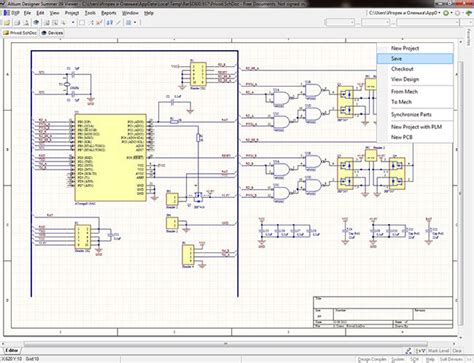Click the Browse Component Libraries icon
Screen dimensions: 474x363
(x=129, y=23)
